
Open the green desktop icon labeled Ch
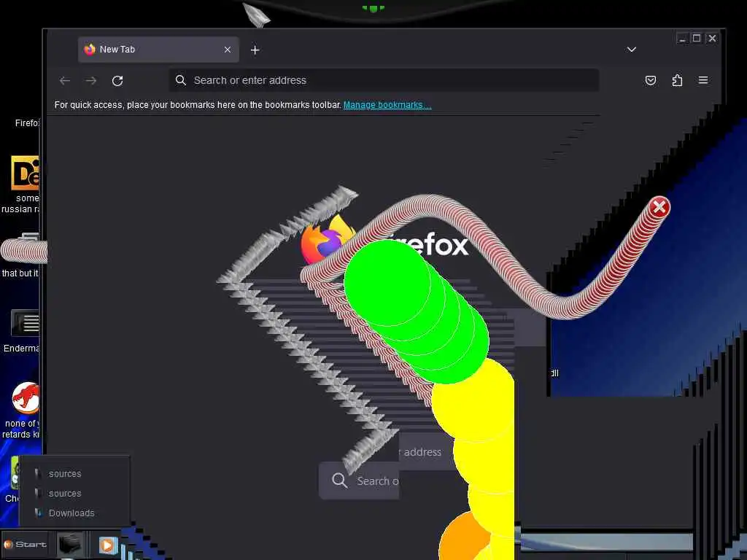pos(15,472)
